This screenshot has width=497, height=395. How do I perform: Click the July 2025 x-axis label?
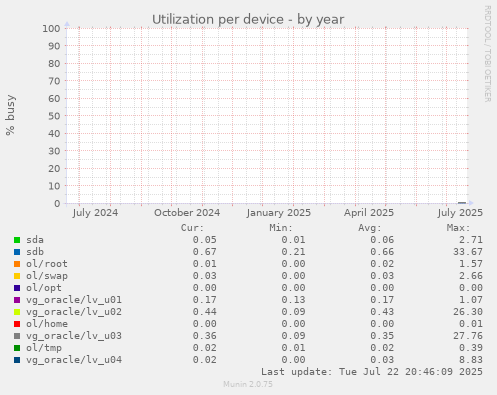[460, 213]
